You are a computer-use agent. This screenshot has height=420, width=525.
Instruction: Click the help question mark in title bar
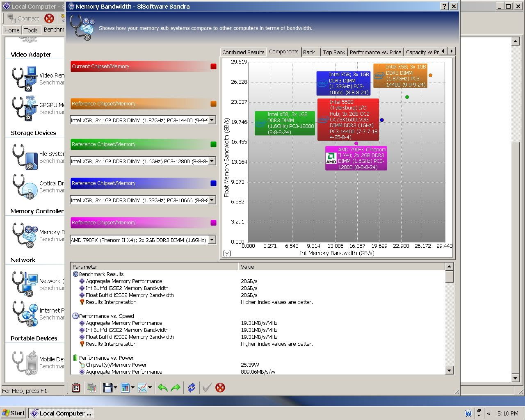(x=445, y=6)
